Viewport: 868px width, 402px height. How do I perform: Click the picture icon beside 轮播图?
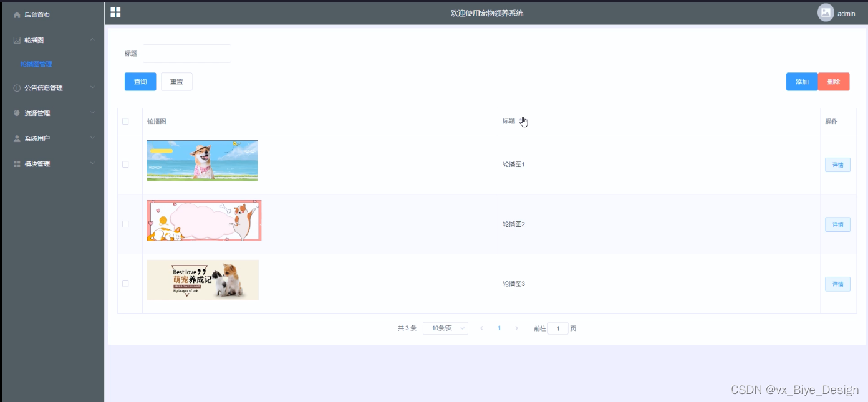[17, 40]
